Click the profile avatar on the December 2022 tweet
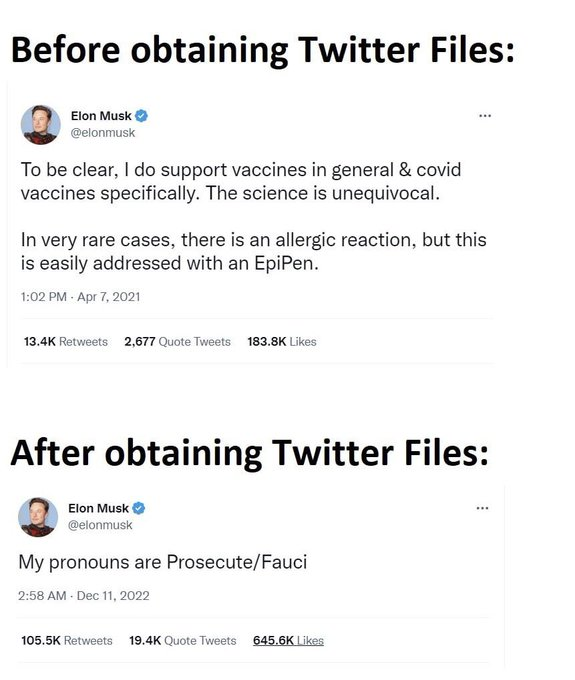The image size is (575, 680). point(38,517)
